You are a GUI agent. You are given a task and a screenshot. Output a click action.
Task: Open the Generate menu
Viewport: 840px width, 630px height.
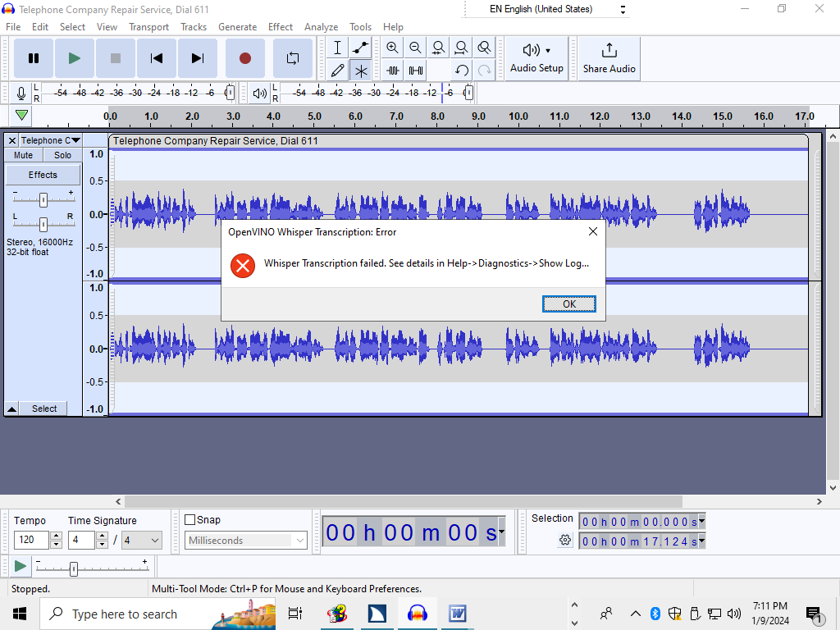[x=237, y=27]
